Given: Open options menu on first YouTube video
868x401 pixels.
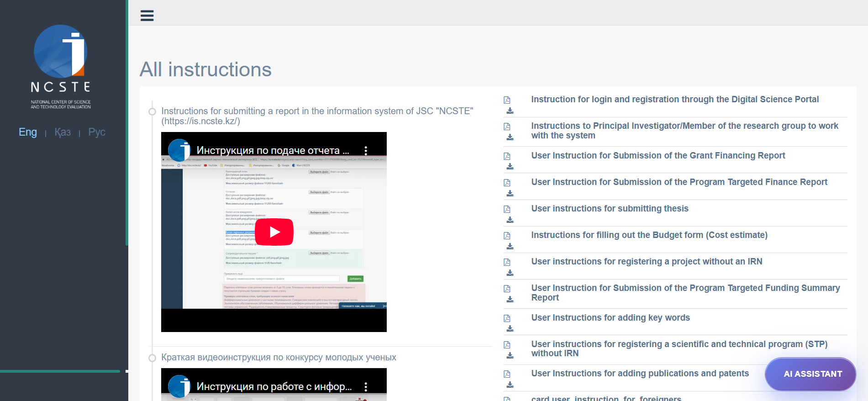Looking at the screenshot, I should click(366, 151).
